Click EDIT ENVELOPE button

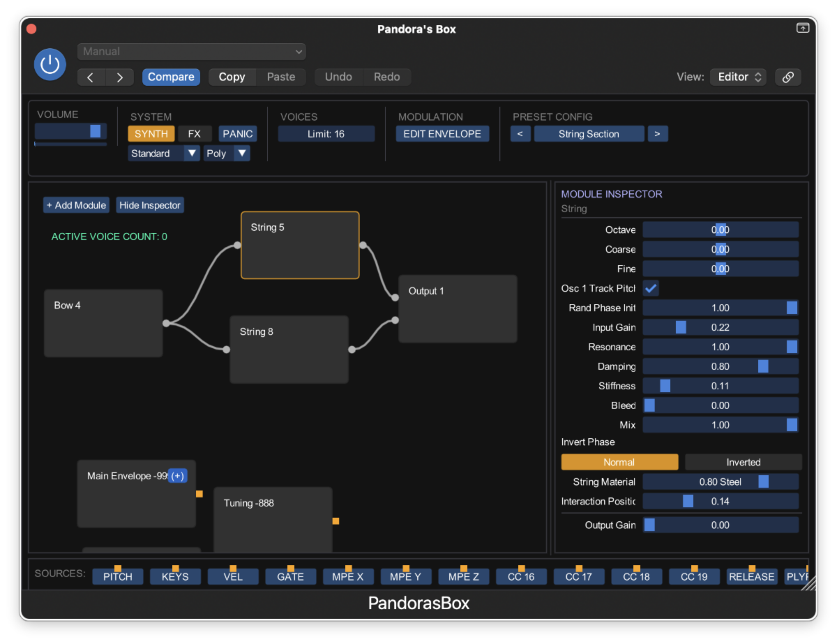click(x=442, y=134)
